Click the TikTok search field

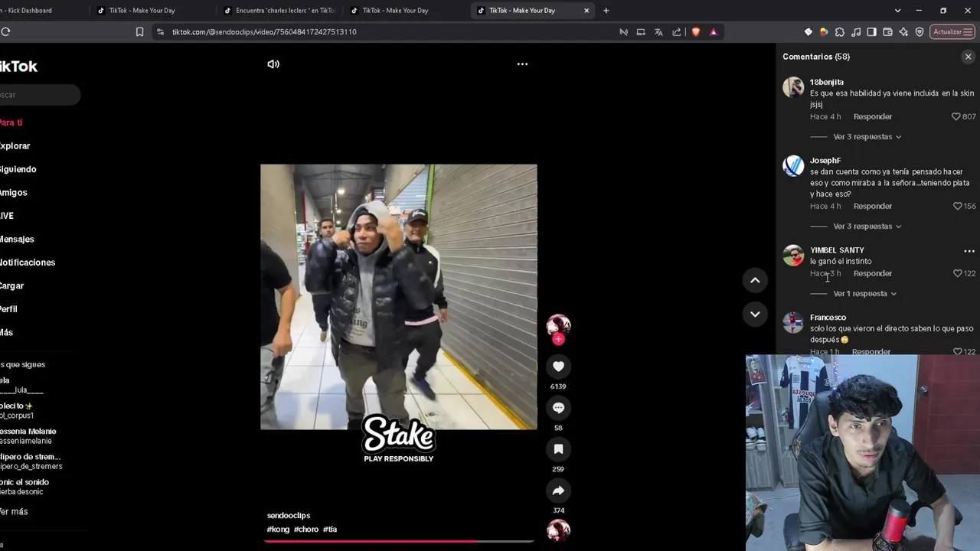40,95
